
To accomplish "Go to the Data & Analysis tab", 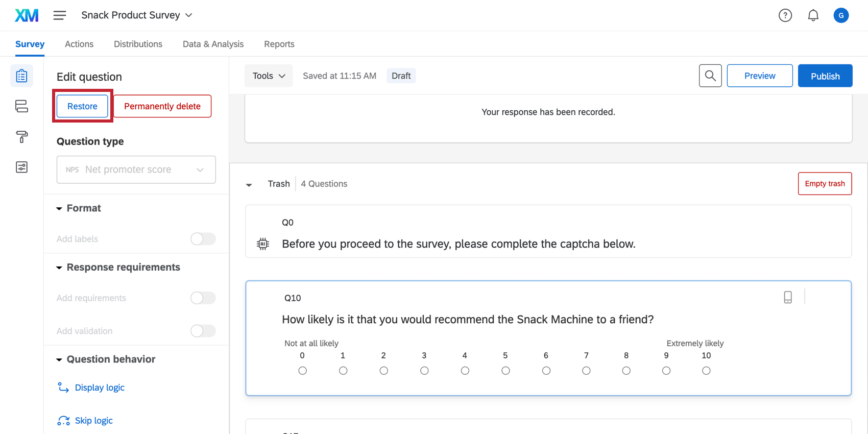I will (213, 44).
